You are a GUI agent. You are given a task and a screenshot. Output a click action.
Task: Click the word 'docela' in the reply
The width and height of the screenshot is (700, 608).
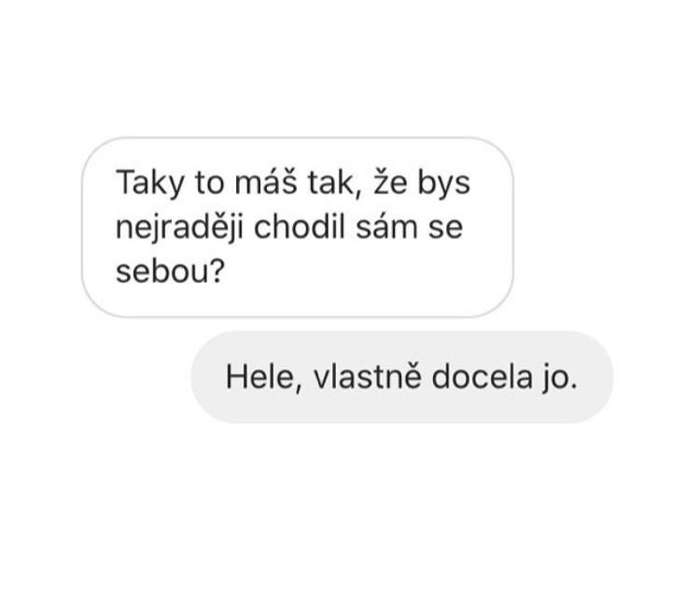(x=483, y=377)
